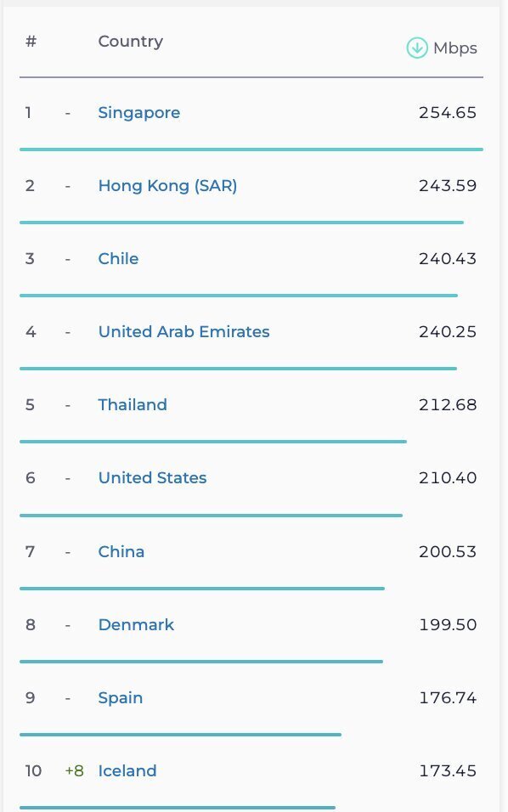Open the Denmark country link
Screen dimensions: 508x812
point(136,624)
